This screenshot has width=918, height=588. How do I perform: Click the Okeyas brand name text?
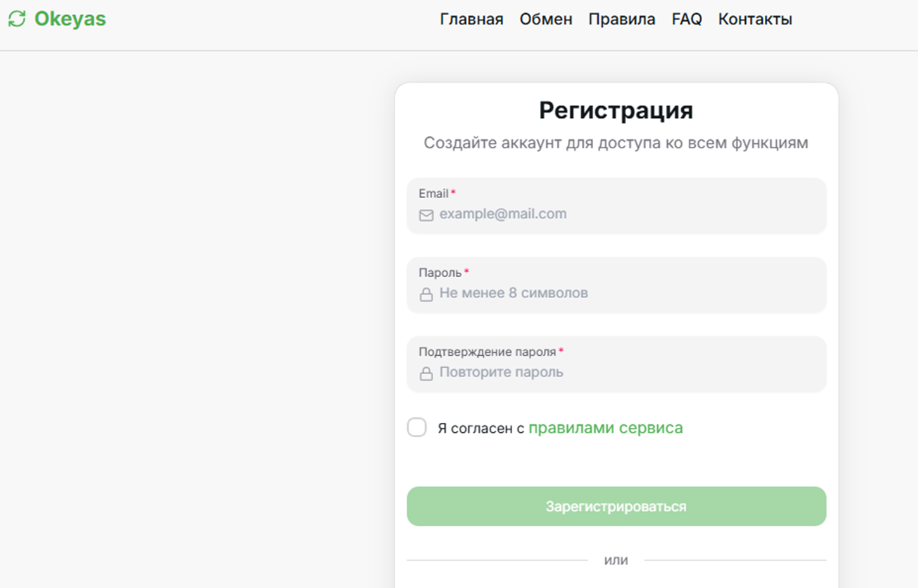pos(70,19)
